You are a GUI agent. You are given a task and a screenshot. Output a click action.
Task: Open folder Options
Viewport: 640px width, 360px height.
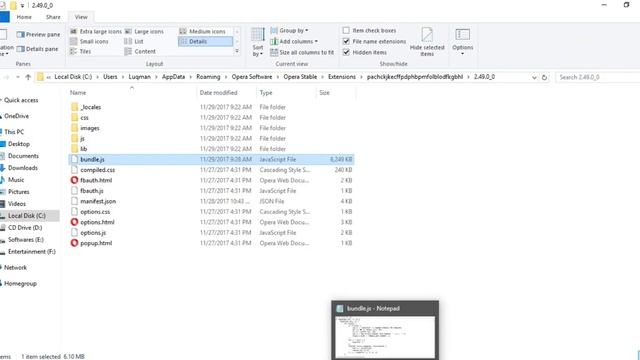click(x=462, y=41)
